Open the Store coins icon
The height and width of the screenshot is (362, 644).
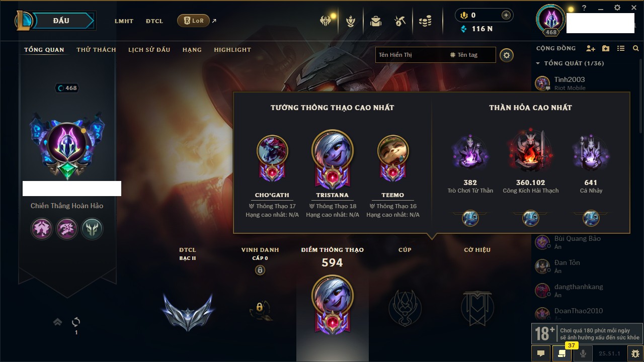coord(425,21)
